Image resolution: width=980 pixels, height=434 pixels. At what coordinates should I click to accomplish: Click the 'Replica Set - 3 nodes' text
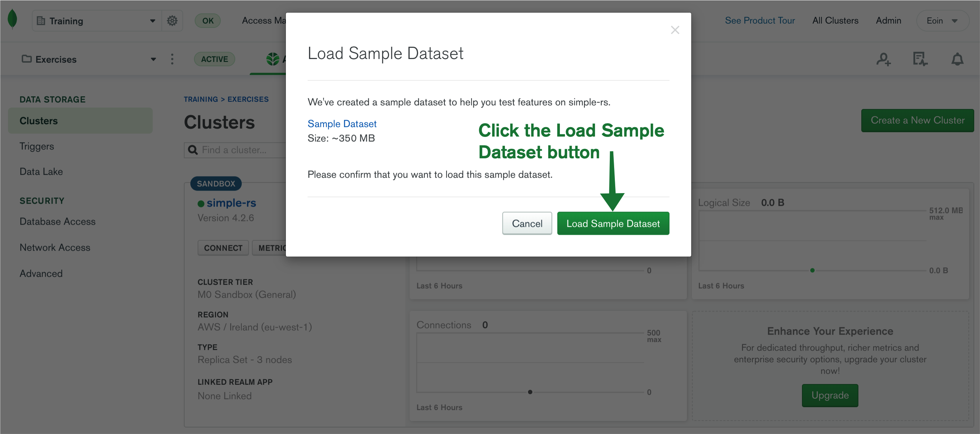coord(245,360)
